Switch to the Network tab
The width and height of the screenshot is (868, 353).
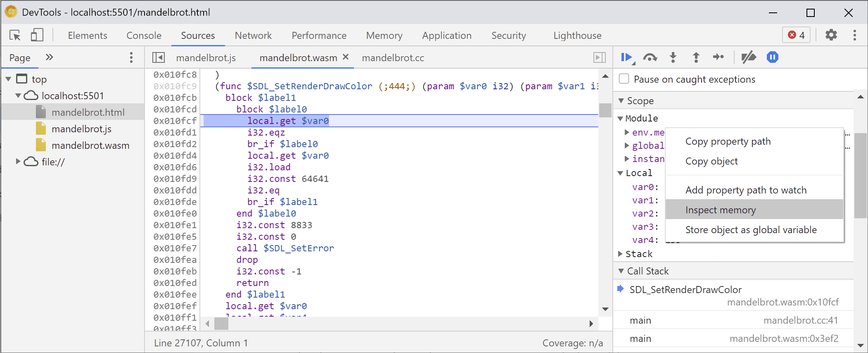coord(253,36)
